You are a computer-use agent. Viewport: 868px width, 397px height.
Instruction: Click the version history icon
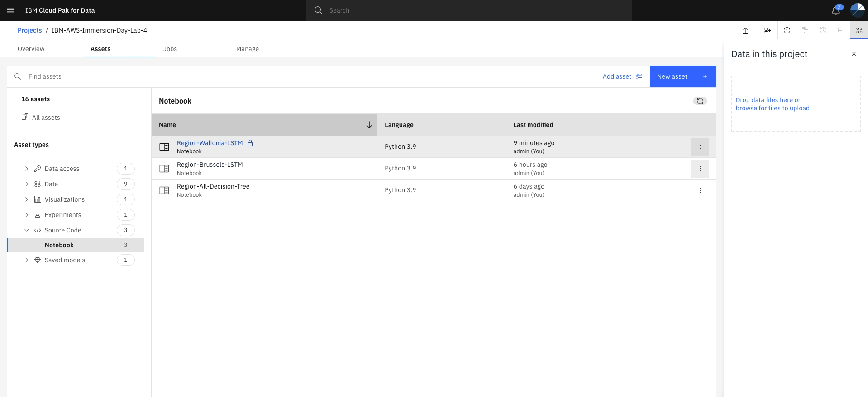pyautogui.click(x=823, y=30)
